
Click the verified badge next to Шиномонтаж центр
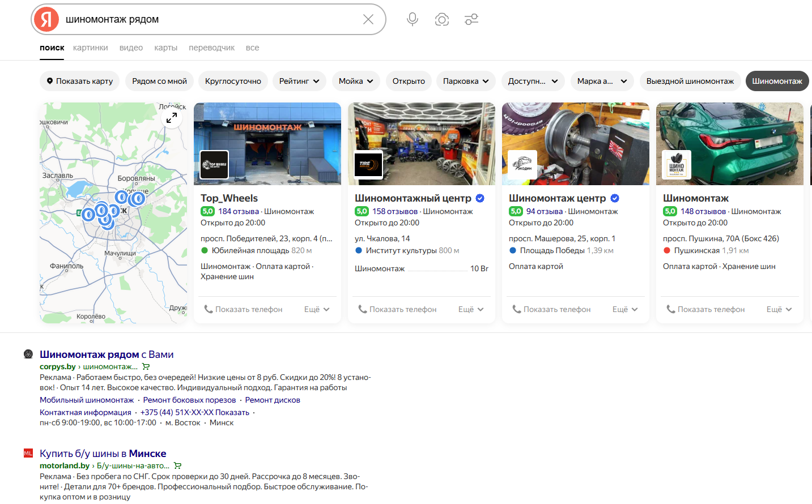pos(615,198)
